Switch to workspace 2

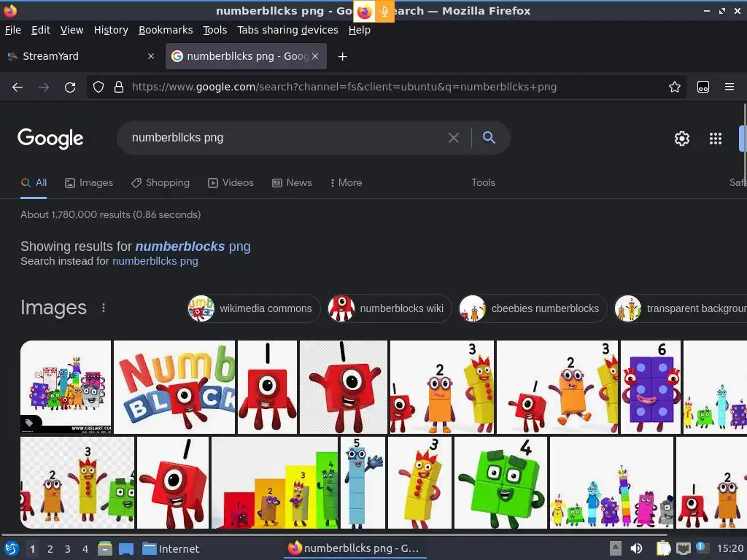[x=50, y=549]
